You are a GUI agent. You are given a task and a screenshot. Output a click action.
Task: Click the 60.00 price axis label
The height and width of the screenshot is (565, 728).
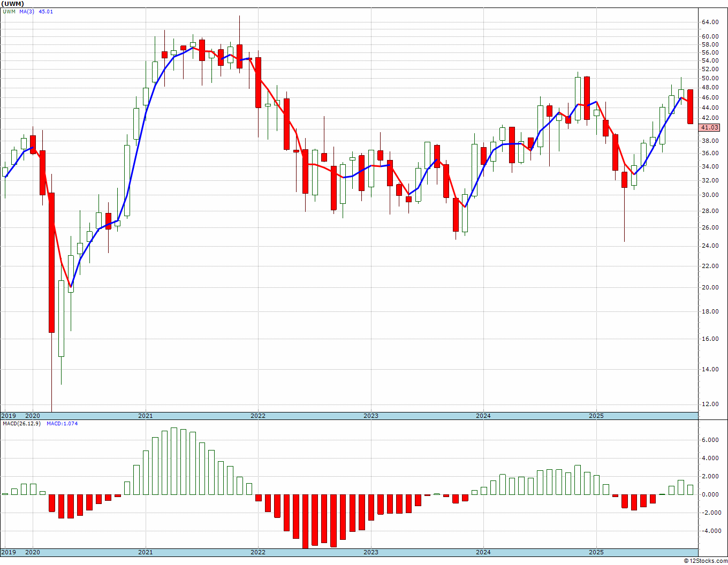[710, 36]
